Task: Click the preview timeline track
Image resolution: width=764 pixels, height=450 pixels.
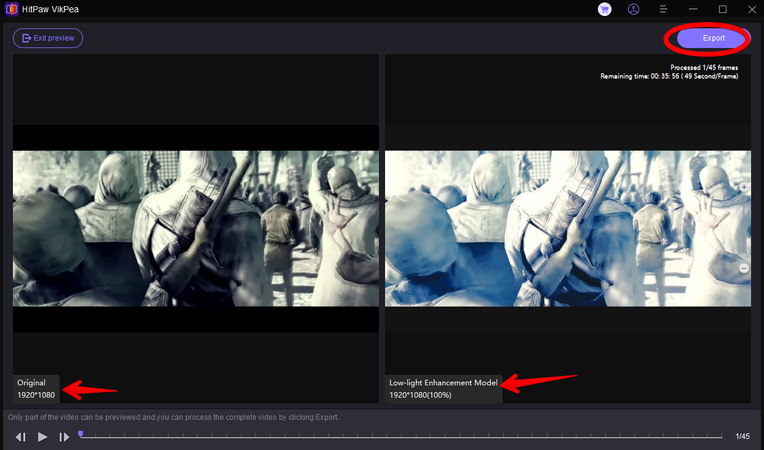Action: click(401, 436)
